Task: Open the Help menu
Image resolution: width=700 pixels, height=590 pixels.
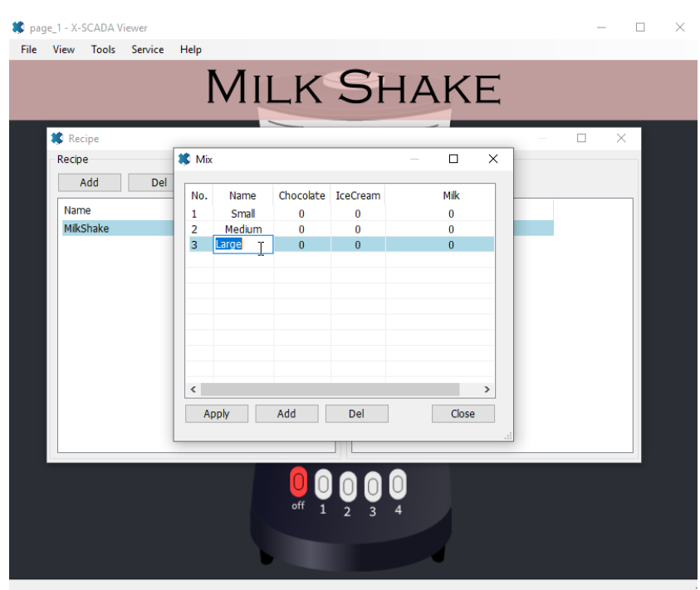Action: pos(191,50)
